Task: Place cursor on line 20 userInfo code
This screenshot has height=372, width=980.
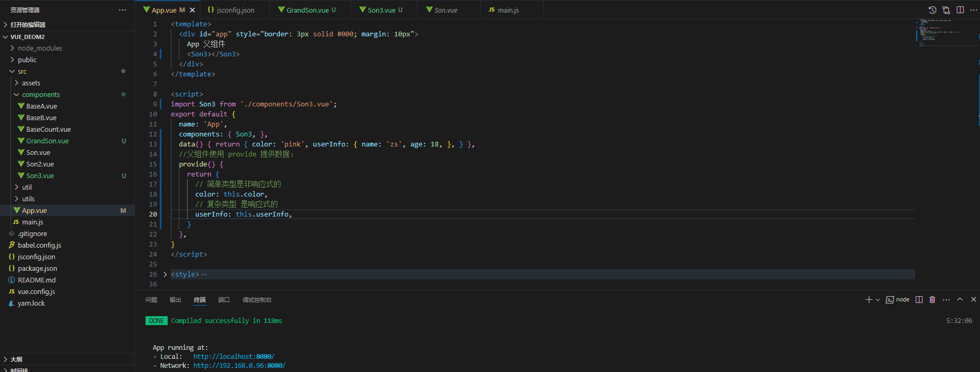Action: 244,214
